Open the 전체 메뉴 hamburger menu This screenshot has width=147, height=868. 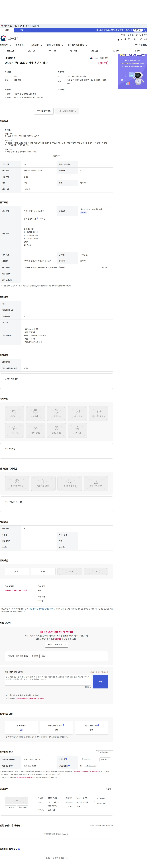coord(141,45)
